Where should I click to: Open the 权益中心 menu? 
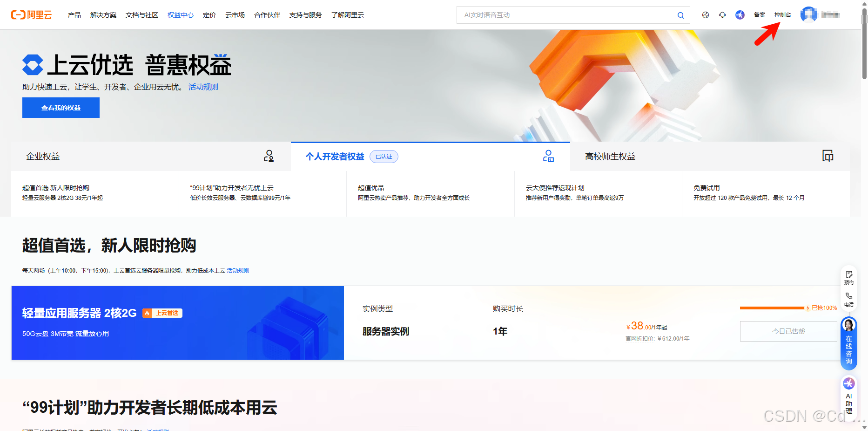[181, 15]
